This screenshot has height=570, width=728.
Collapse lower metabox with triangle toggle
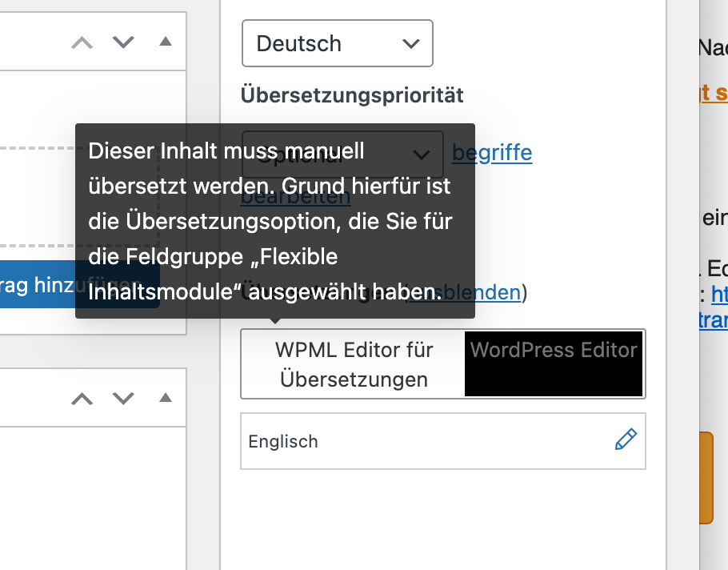click(166, 398)
